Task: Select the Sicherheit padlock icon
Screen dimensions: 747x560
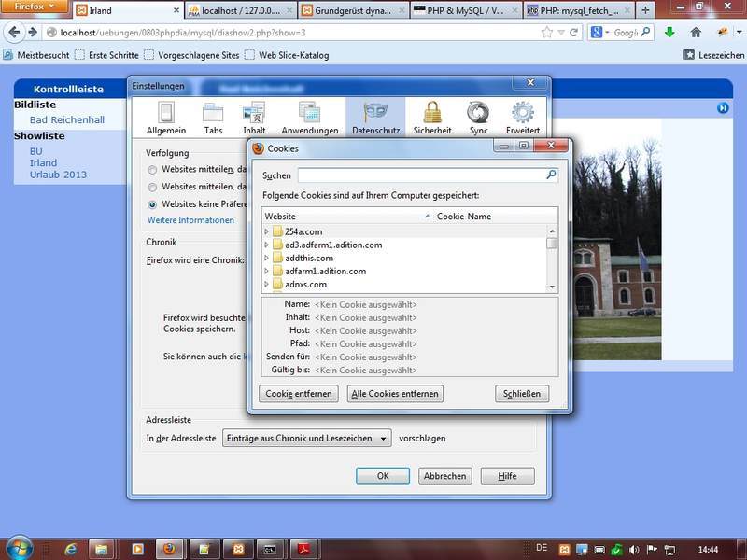Action: (x=432, y=114)
